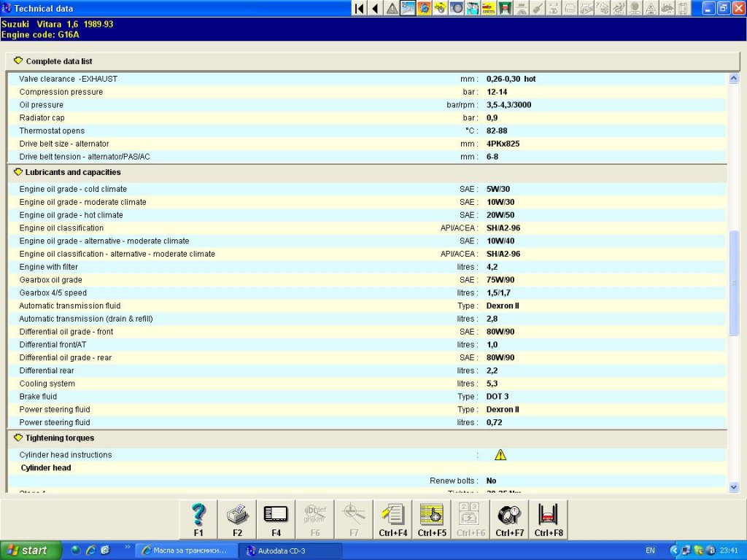The height and width of the screenshot is (560, 747).
Task: Click the EN language indicator in taskbar
Action: [650, 551]
